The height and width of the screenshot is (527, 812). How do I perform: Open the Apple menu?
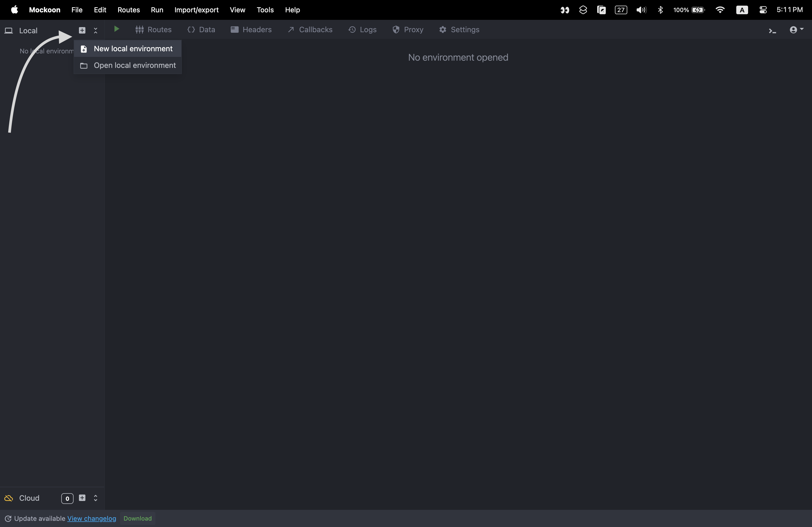click(14, 10)
